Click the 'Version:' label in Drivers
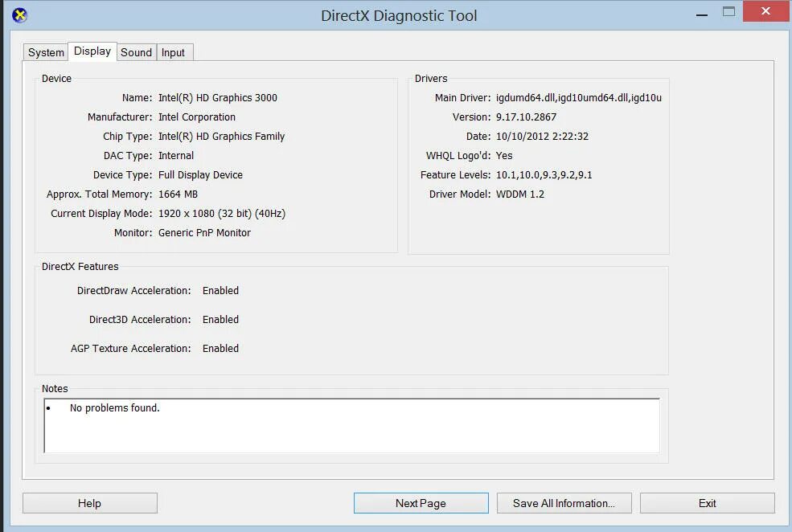792x532 pixels. 471,117
